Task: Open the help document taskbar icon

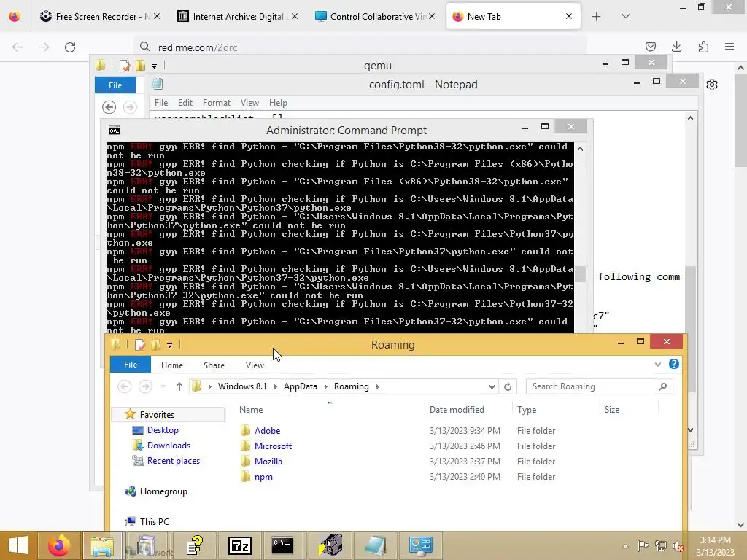Action: point(195,545)
